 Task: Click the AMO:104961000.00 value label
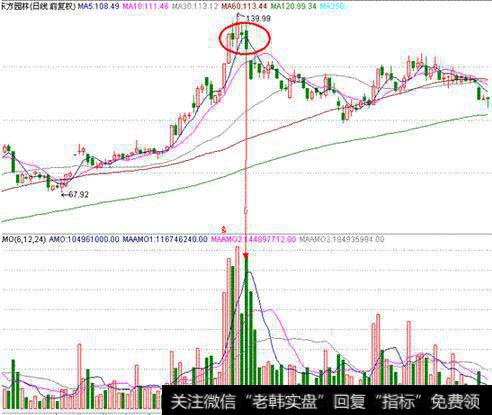pos(84,239)
